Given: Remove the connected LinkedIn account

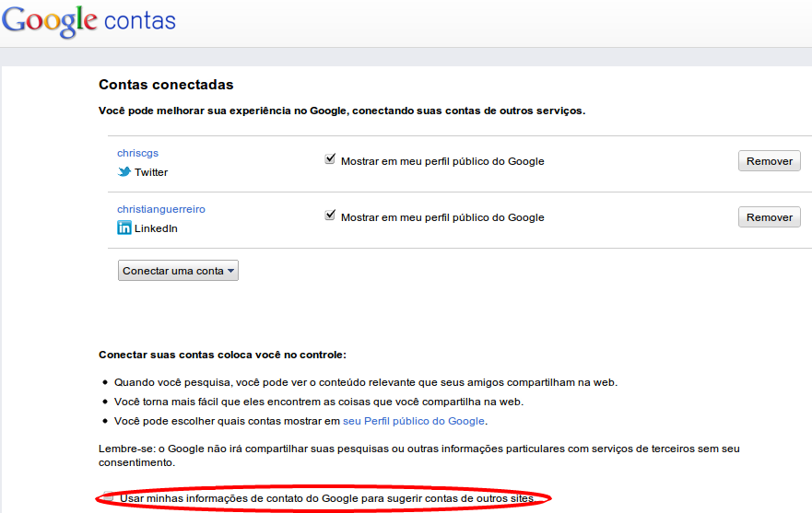Looking at the screenshot, I should pyautogui.click(x=769, y=217).
